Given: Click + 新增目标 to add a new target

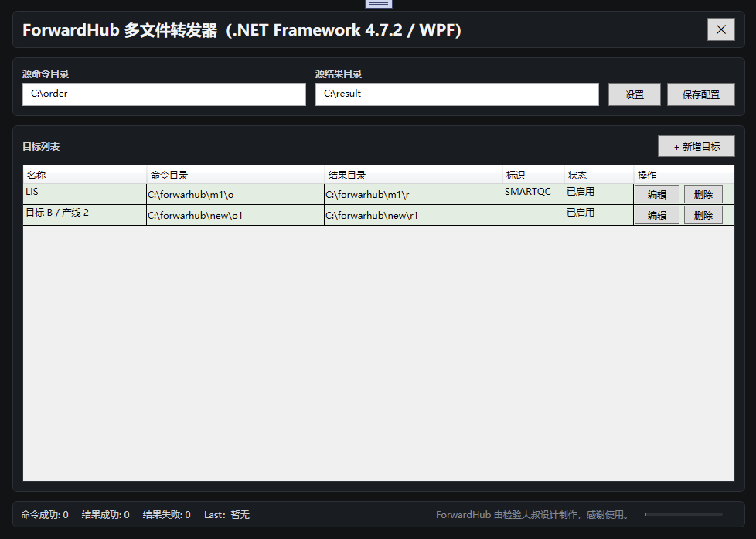Looking at the screenshot, I should (695, 145).
